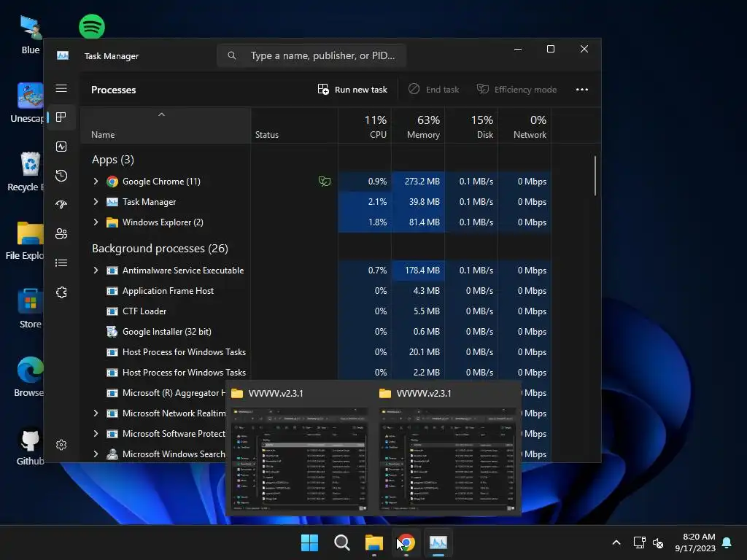Open the Services page icon in sidebar
The width and height of the screenshot is (747, 560).
(x=61, y=292)
